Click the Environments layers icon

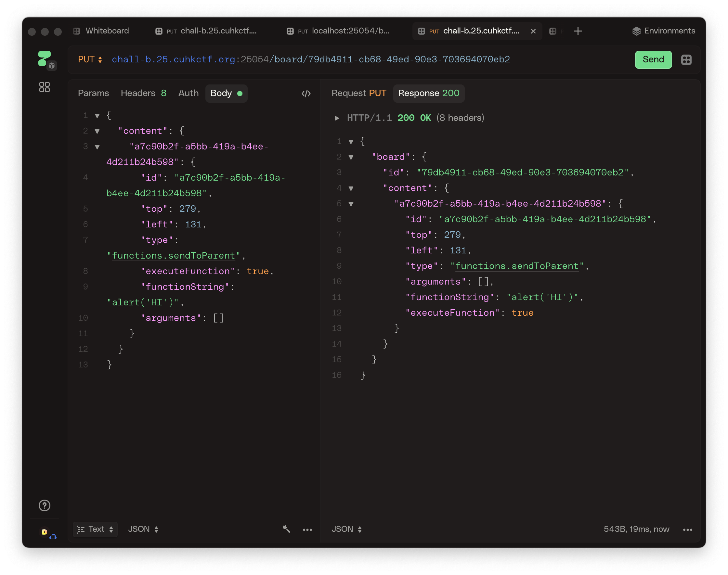(x=636, y=31)
